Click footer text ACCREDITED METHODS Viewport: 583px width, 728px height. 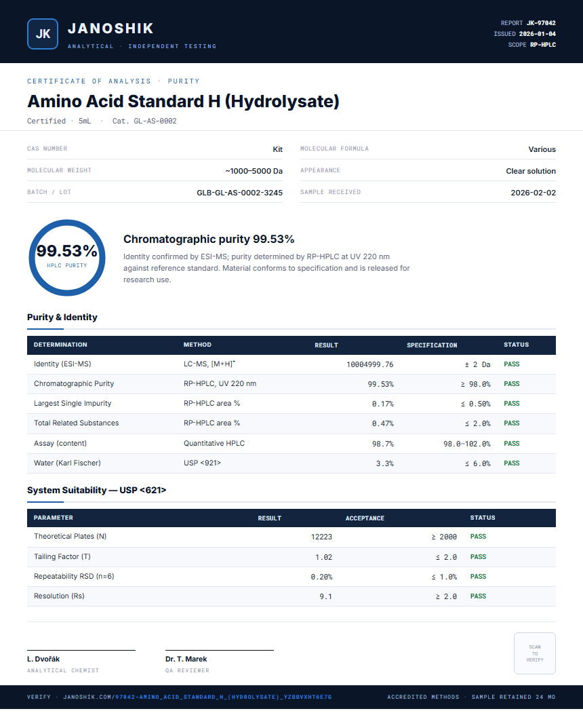(423, 697)
